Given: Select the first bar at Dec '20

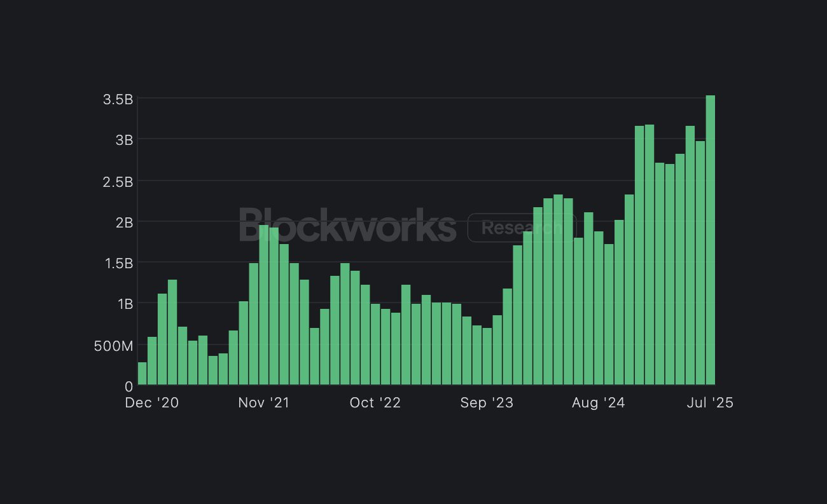Looking at the screenshot, I should [x=142, y=374].
